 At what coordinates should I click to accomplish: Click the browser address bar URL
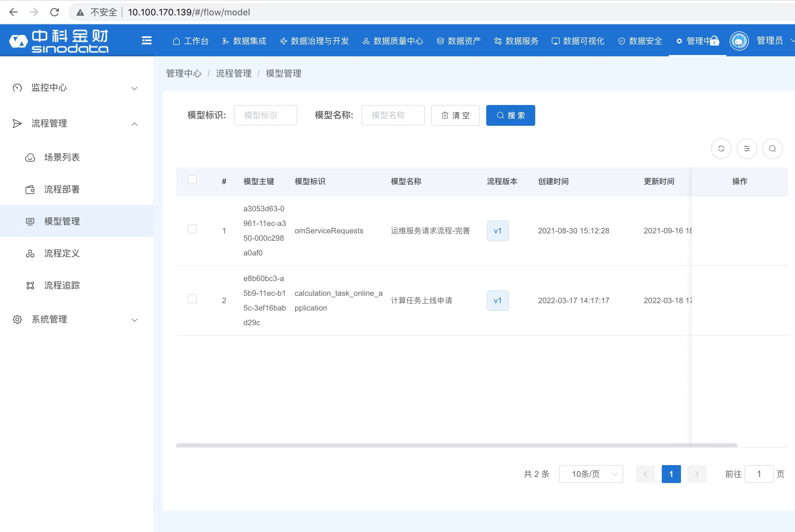[x=189, y=12]
